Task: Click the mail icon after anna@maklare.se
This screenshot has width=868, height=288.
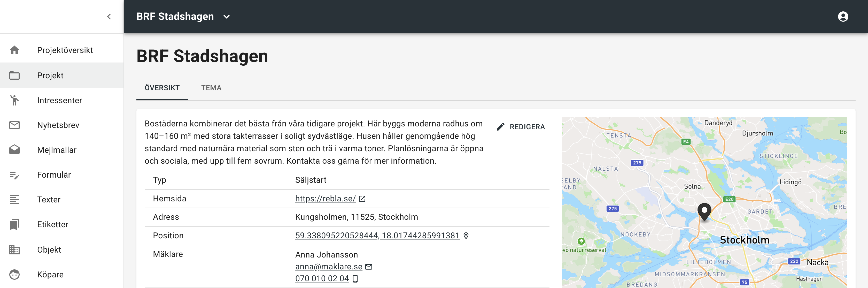Action: [369, 267]
